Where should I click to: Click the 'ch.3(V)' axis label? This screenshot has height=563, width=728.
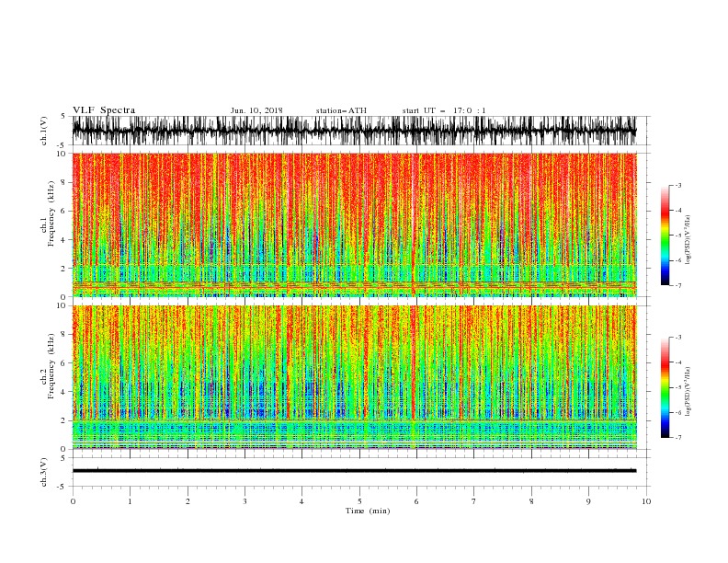44,472
